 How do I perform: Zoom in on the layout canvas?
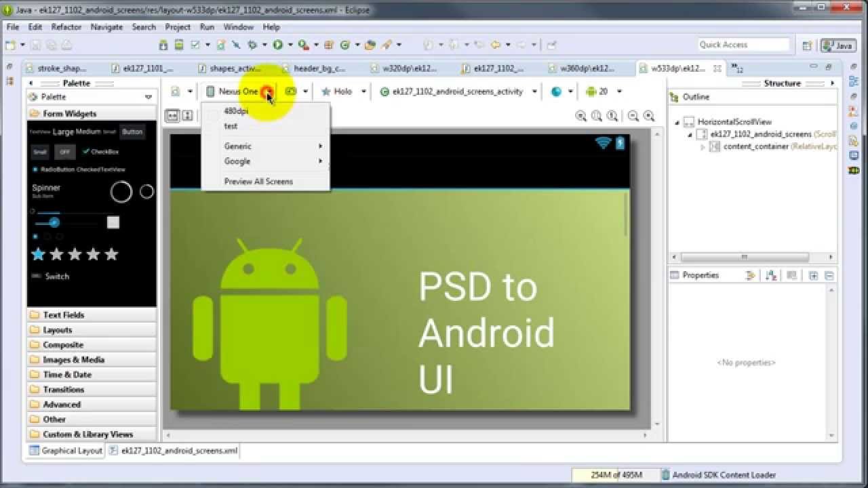pos(649,116)
